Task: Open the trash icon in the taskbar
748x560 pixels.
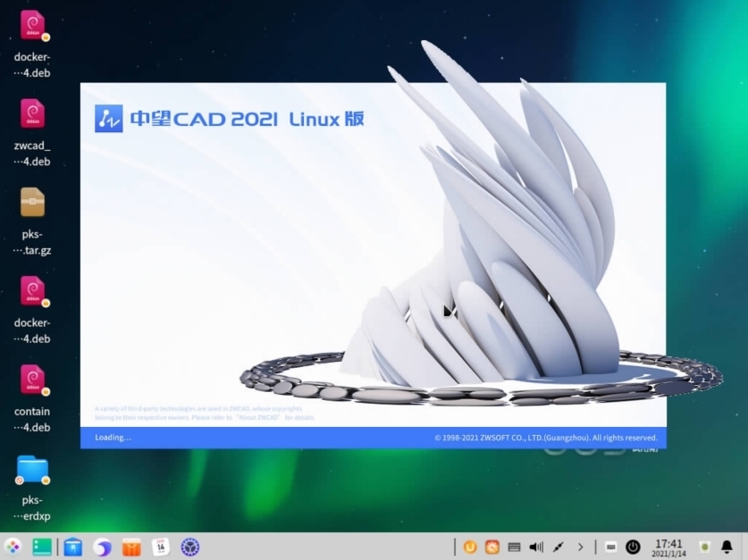Action: 704,547
